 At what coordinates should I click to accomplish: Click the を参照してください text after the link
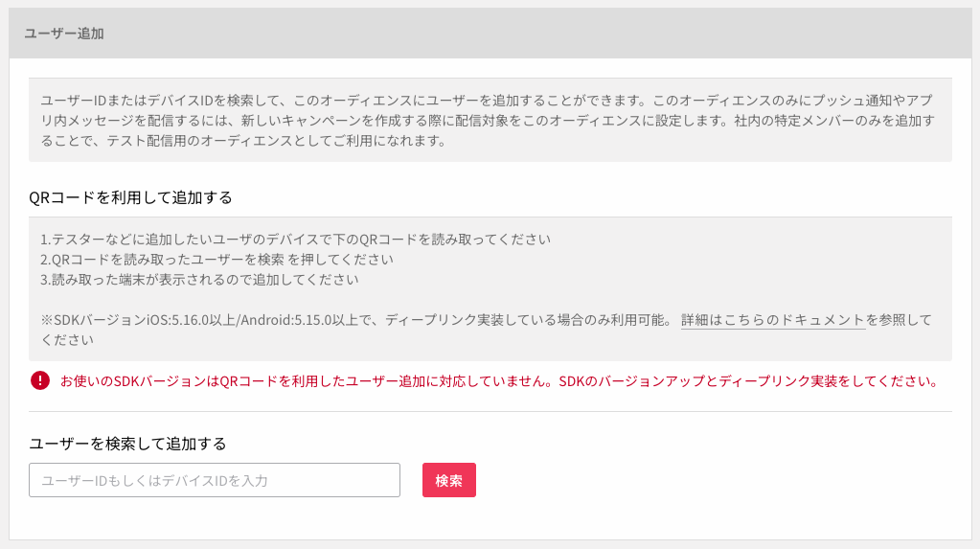[x=899, y=319]
